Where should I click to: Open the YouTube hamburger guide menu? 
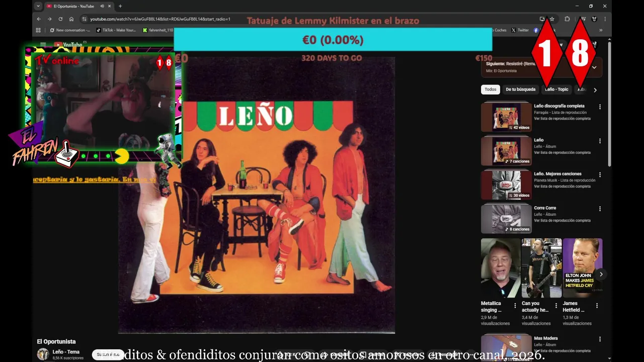point(43,44)
